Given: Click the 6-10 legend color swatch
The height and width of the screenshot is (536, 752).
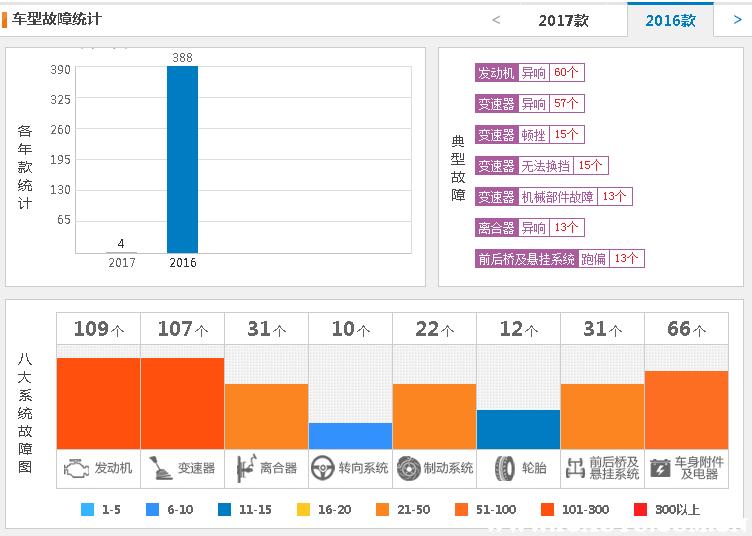Looking at the screenshot, I should [153, 509].
